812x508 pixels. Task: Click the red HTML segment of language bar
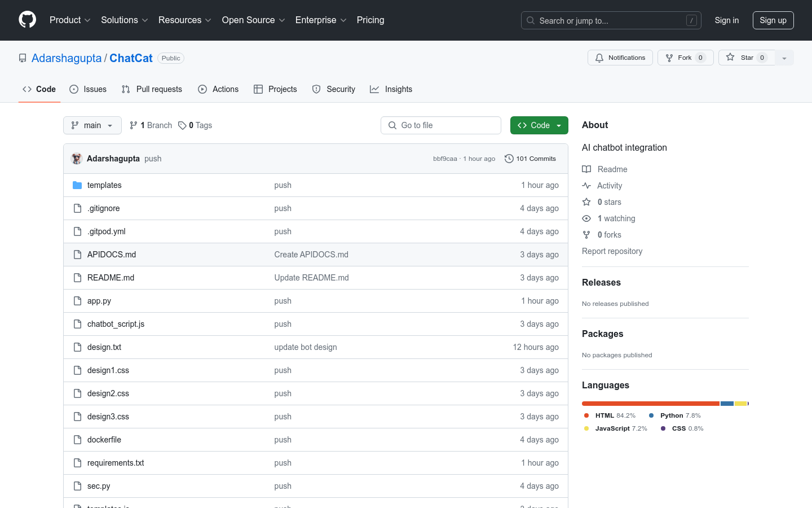tap(651, 404)
